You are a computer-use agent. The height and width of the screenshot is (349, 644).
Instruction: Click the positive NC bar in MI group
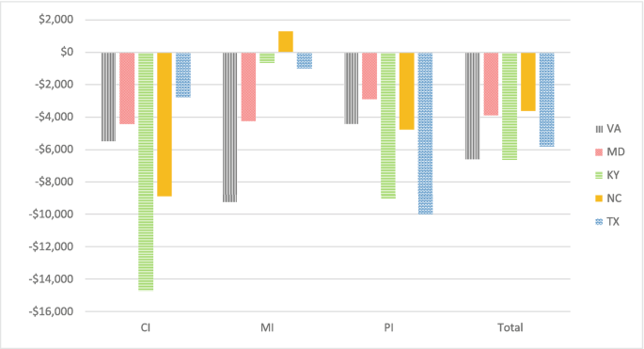[x=286, y=41]
